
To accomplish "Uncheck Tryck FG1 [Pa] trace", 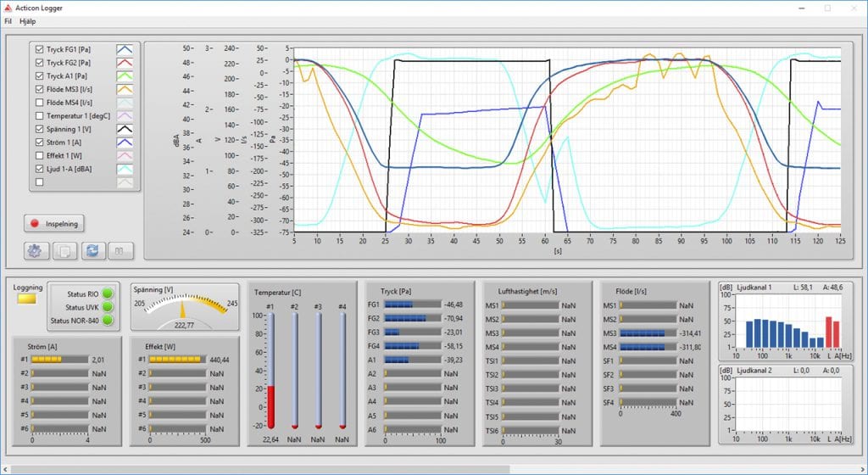I will pos(39,49).
